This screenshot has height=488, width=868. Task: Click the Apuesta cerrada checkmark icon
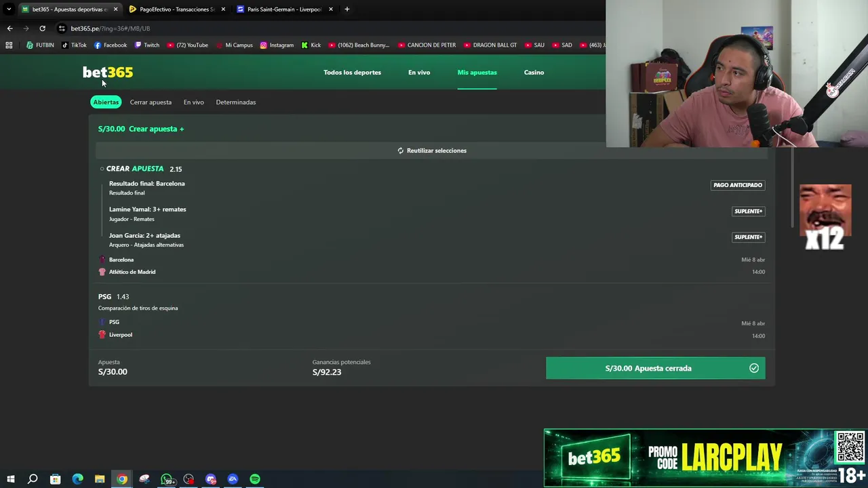click(x=754, y=368)
